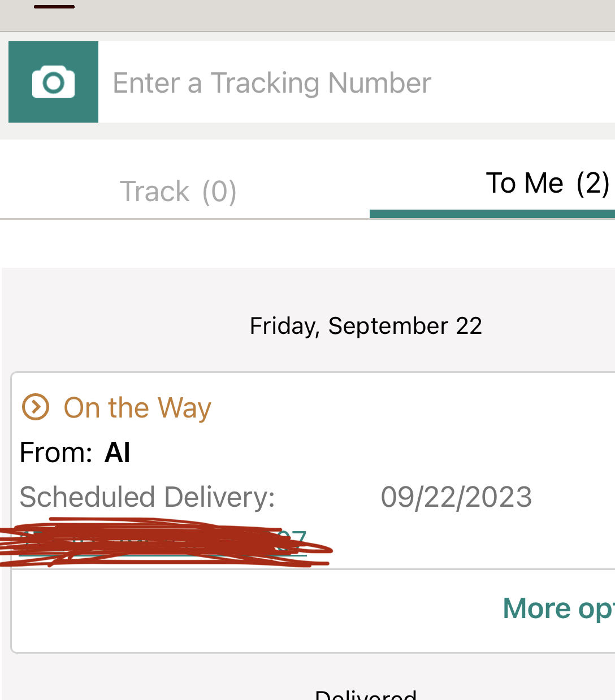
Task: Click the gray header bar at top
Action: point(339,15)
